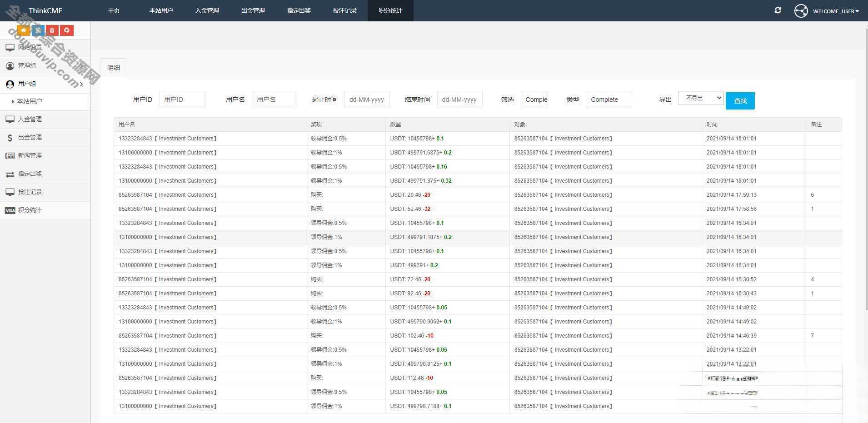Open 本站用户 in top navigation
868x423 pixels.
tap(161, 10)
